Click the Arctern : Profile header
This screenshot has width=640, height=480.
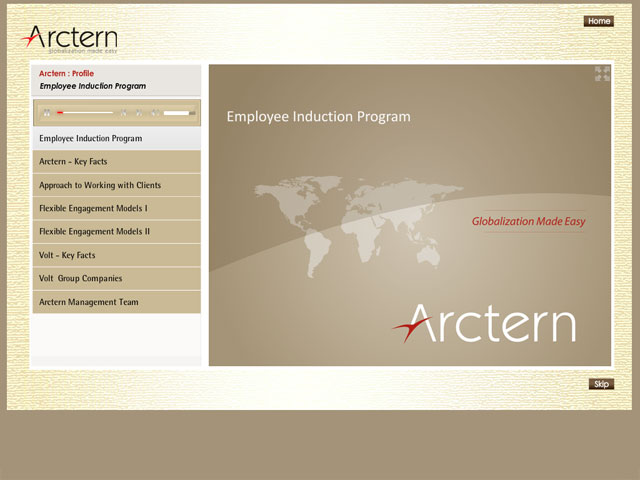coord(67,73)
